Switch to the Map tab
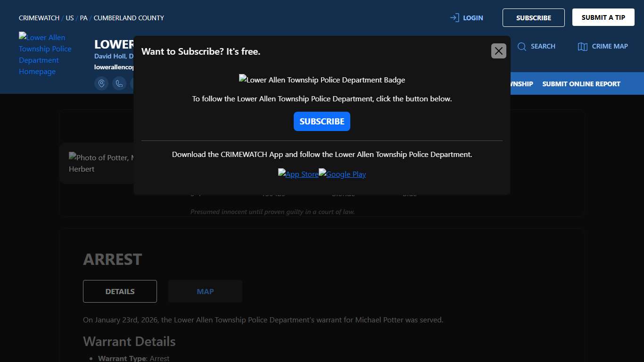The height and width of the screenshot is (362, 644). [205, 291]
